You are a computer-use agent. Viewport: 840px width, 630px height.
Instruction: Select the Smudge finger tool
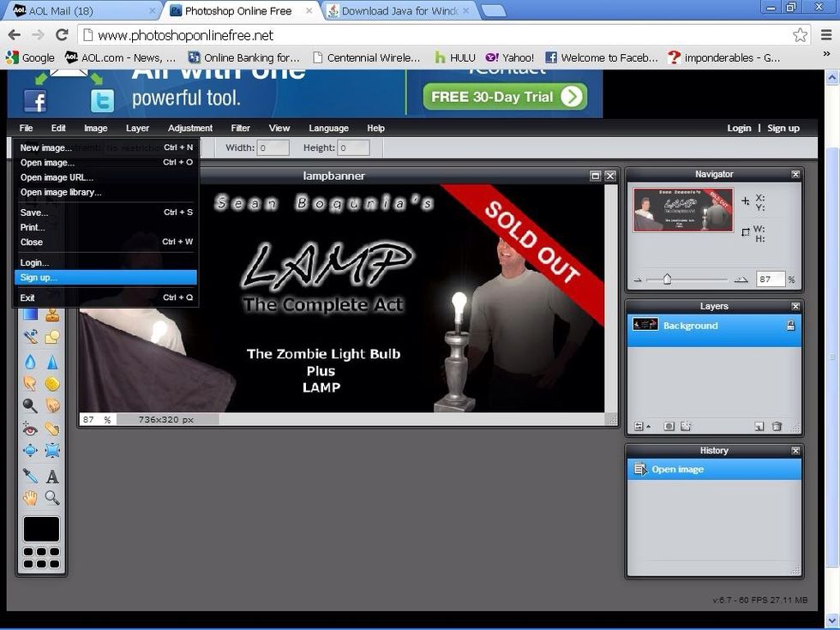click(30, 384)
